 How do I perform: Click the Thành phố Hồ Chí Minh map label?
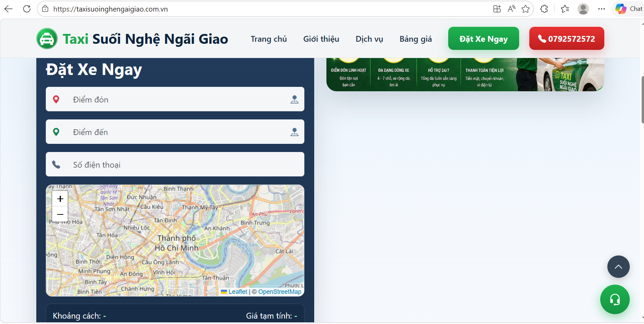point(177,243)
